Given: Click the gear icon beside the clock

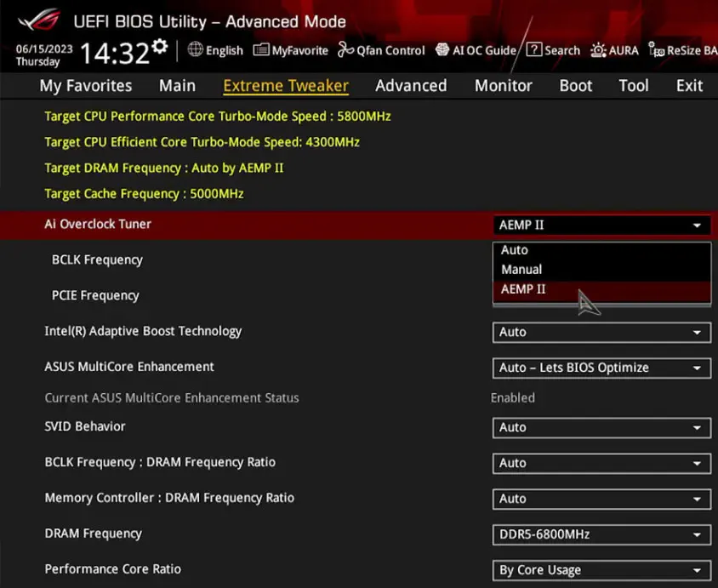Looking at the screenshot, I should (x=159, y=49).
